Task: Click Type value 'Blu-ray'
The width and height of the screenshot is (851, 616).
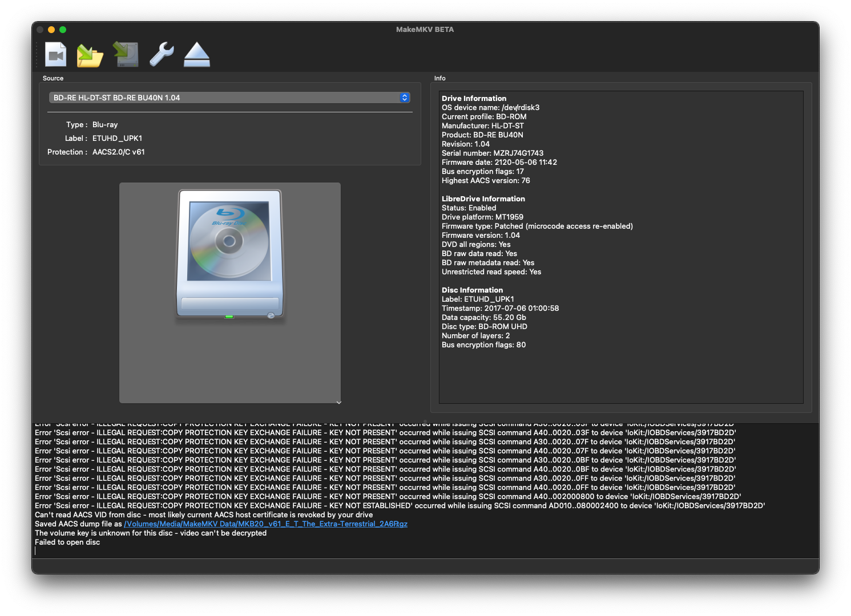Action: (105, 124)
